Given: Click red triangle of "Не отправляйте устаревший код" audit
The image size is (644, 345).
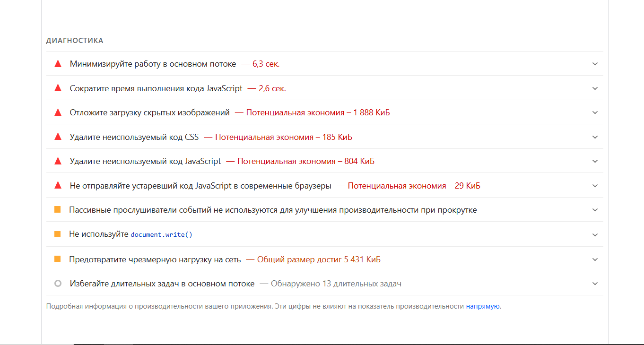Looking at the screenshot, I should (x=58, y=186).
